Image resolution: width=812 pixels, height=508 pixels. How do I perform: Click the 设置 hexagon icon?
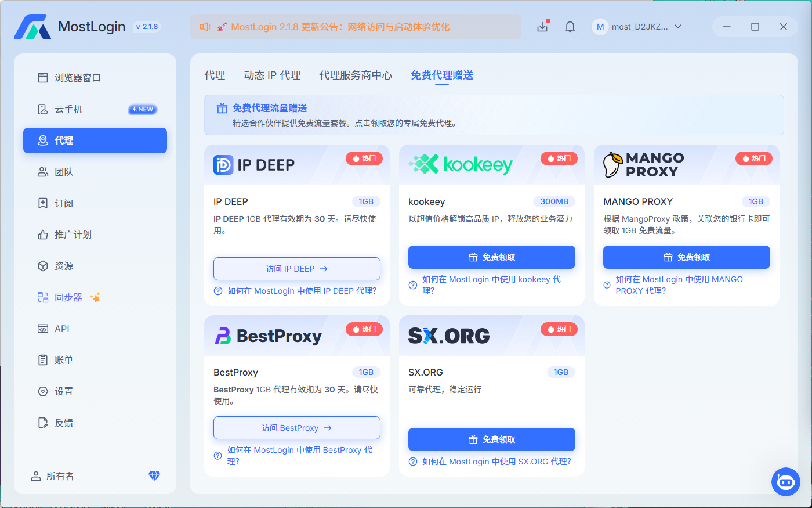[43, 391]
